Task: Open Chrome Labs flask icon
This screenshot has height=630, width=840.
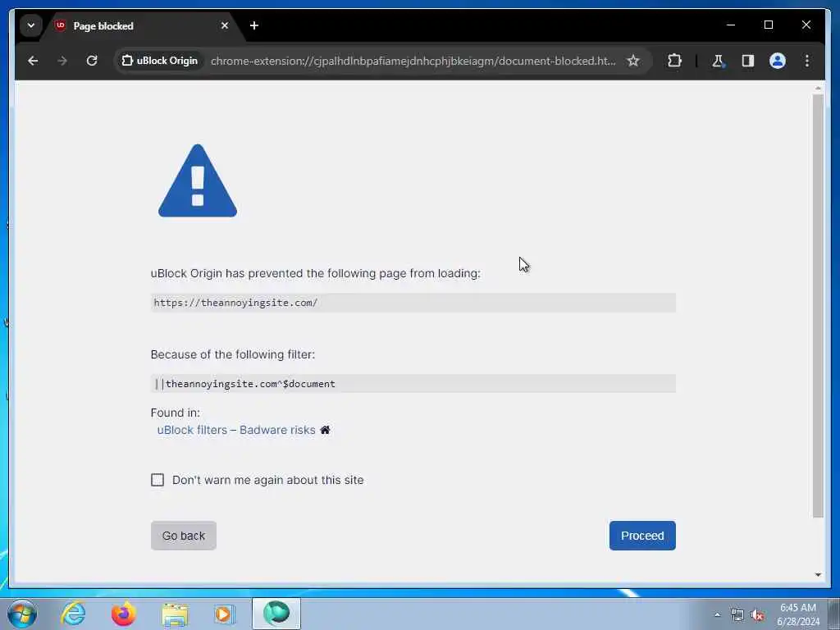Action: 718,61
